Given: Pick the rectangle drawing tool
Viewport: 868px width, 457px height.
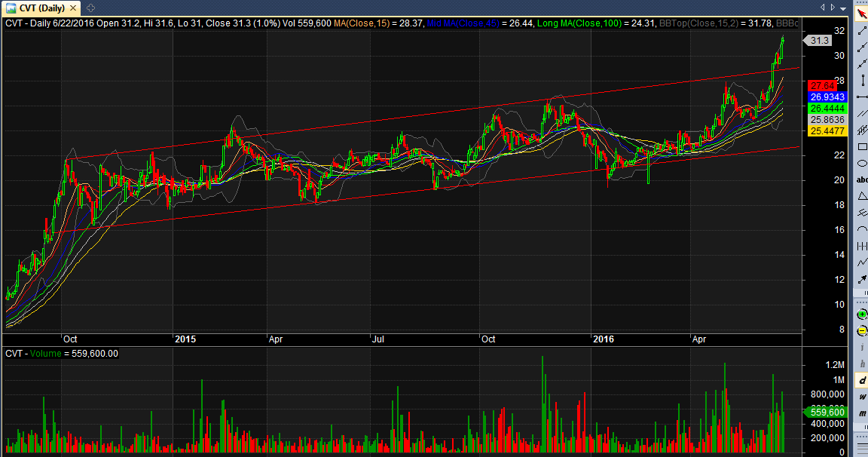Looking at the screenshot, I should [862, 147].
